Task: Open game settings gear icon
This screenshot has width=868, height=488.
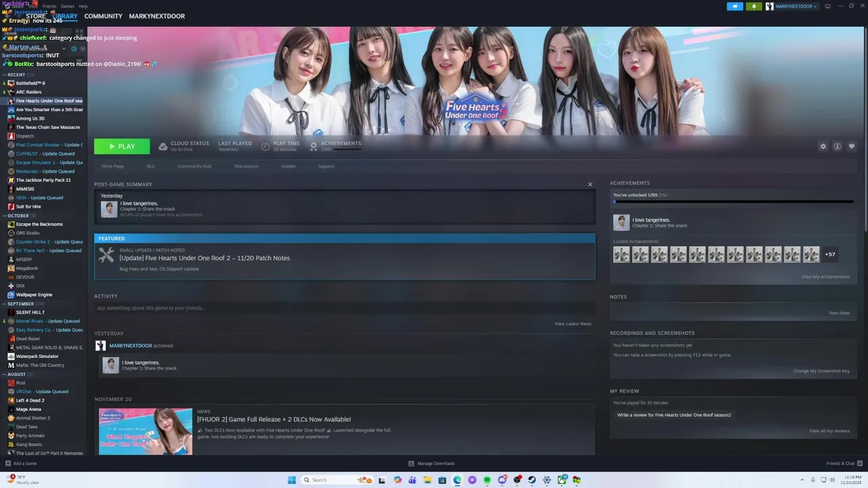Action: click(823, 146)
